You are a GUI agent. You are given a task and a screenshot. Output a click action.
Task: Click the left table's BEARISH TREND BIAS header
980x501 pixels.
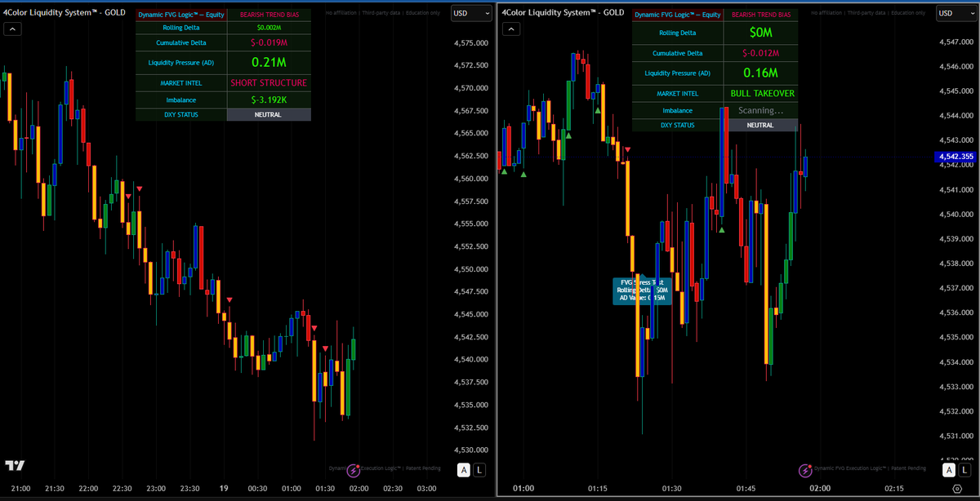(269, 15)
